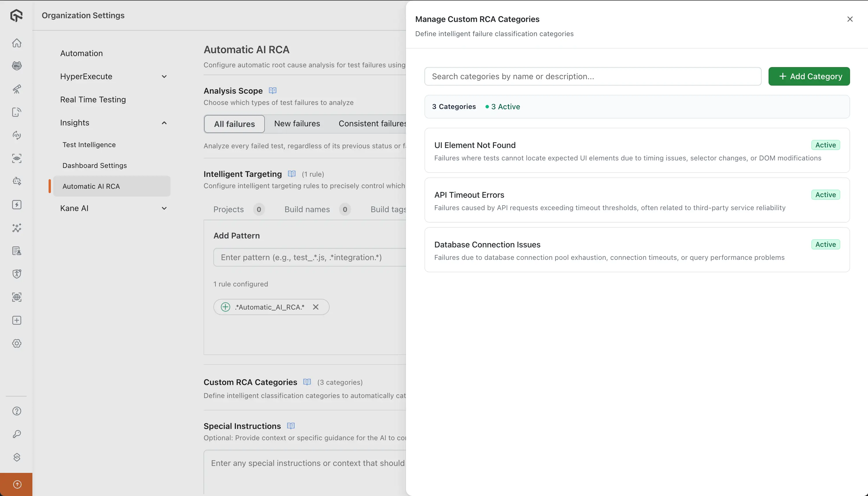Select the Insights analytics icon in sidebar
Viewport: 868px width, 496px height.
point(16,228)
